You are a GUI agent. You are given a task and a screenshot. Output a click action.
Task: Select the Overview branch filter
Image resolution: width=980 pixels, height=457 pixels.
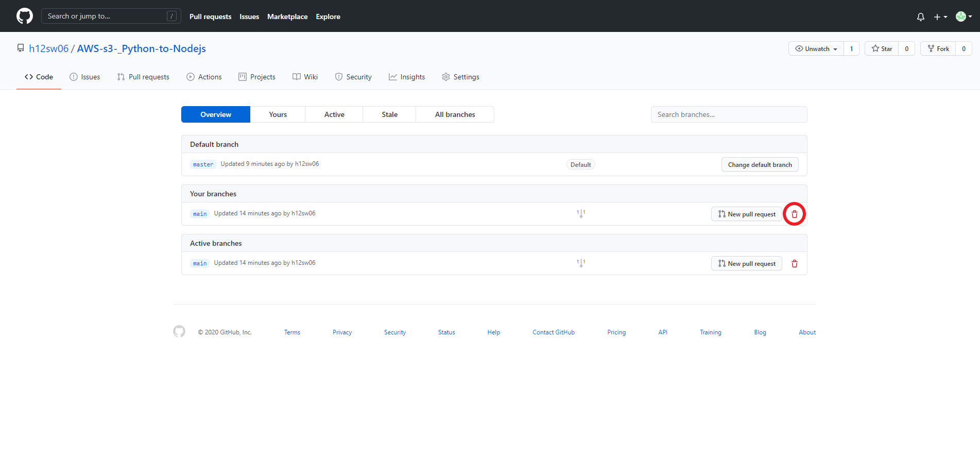coord(216,114)
